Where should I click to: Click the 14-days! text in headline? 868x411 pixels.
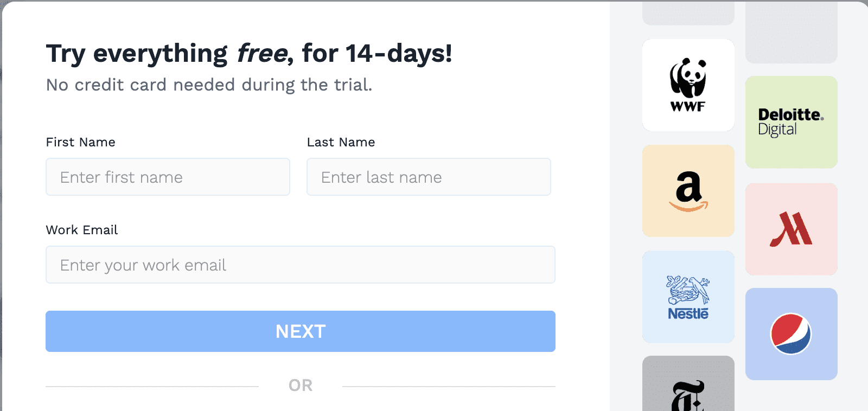(399, 54)
